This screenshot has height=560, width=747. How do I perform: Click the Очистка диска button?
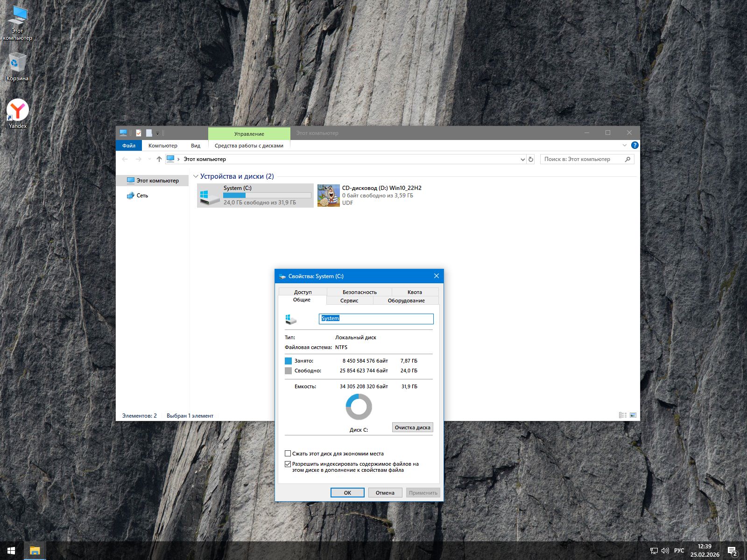pyautogui.click(x=412, y=427)
